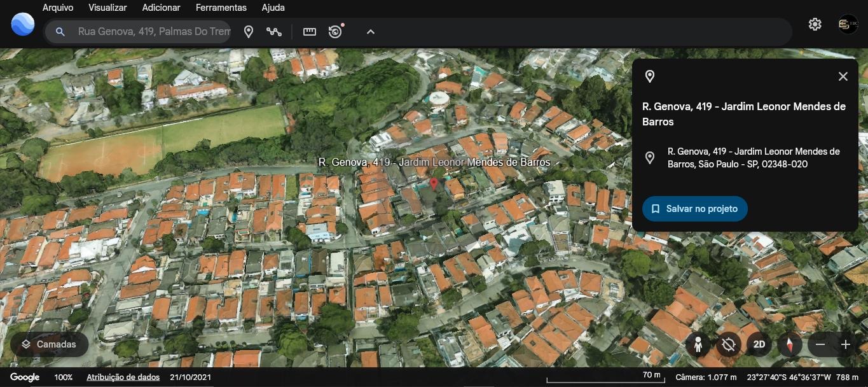Screen dimensions: 868x387
Task: Add a placemark with the pin tool
Action: point(249,31)
